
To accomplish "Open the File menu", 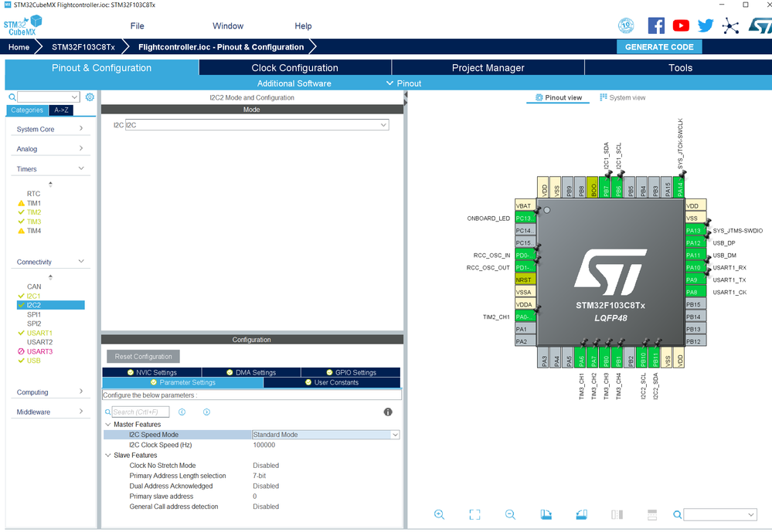I will coord(137,25).
